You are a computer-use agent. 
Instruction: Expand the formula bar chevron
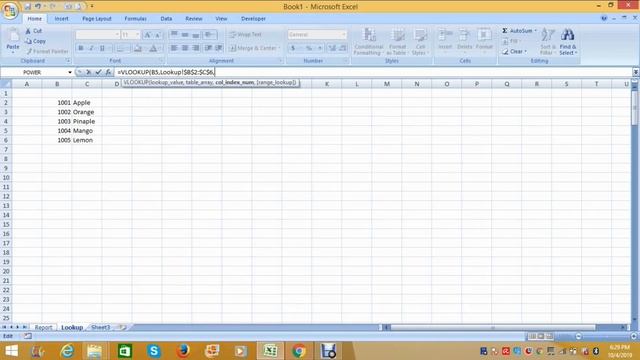coord(636,72)
